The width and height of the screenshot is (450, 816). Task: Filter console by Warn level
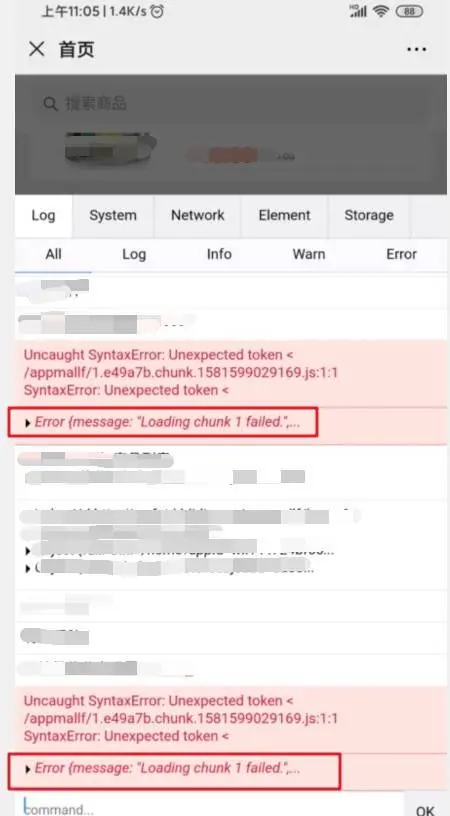pyautogui.click(x=309, y=254)
